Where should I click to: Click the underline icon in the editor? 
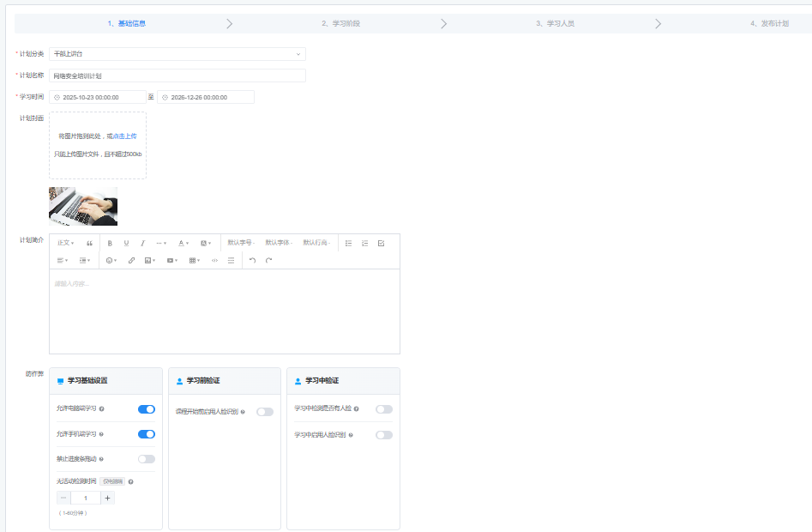(x=126, y=243)
